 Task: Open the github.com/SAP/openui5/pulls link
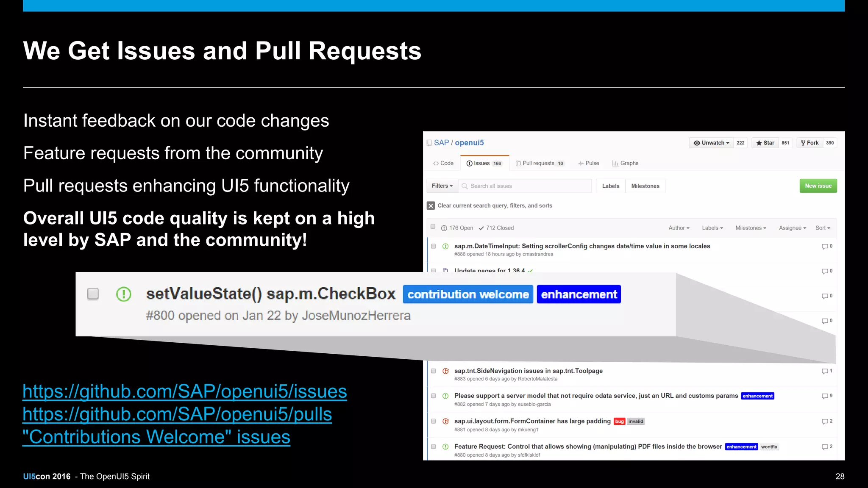click(177, 414)
